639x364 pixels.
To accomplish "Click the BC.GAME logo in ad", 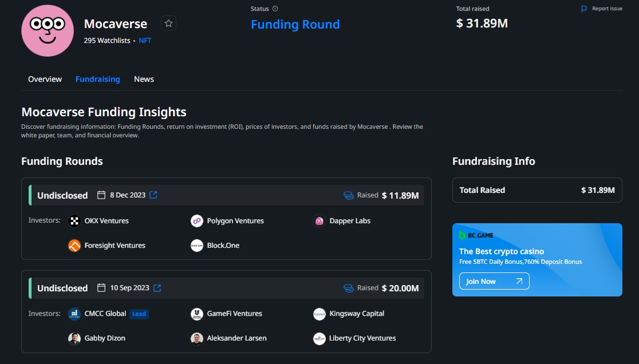I will point(476,235).
